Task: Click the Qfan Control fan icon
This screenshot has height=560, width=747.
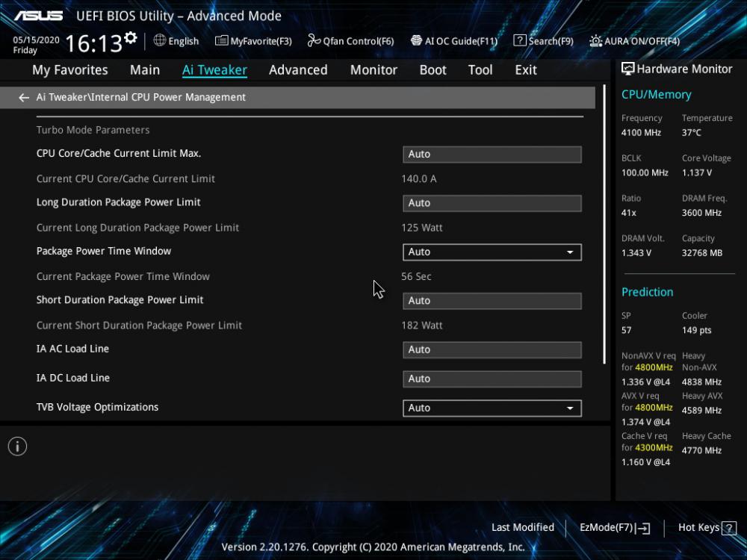Action: (314, 41)
